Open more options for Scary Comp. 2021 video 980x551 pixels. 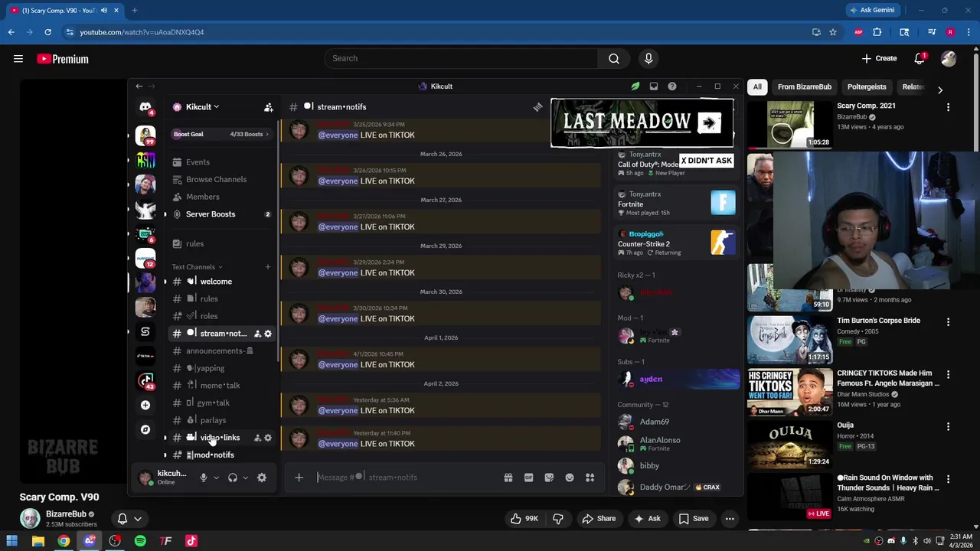(x=948, y=107)
